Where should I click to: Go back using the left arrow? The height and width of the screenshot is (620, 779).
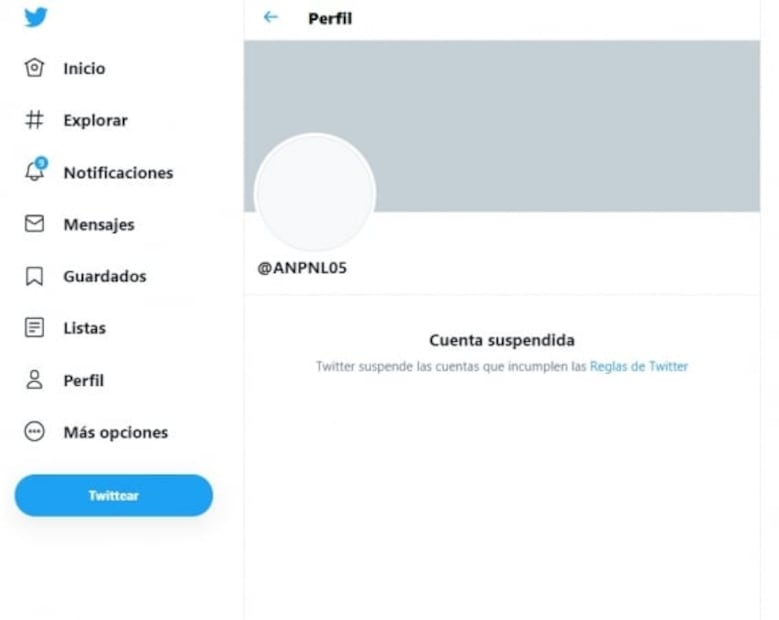271,17
